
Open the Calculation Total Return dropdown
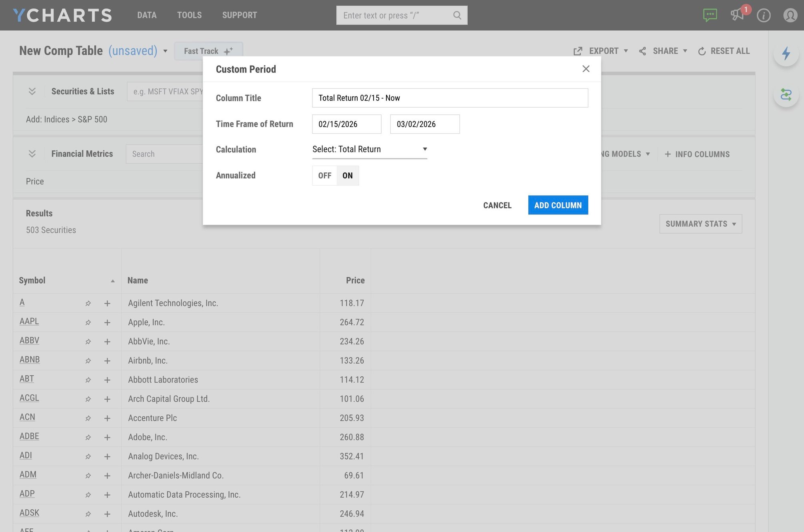click(x=370, y=149)
